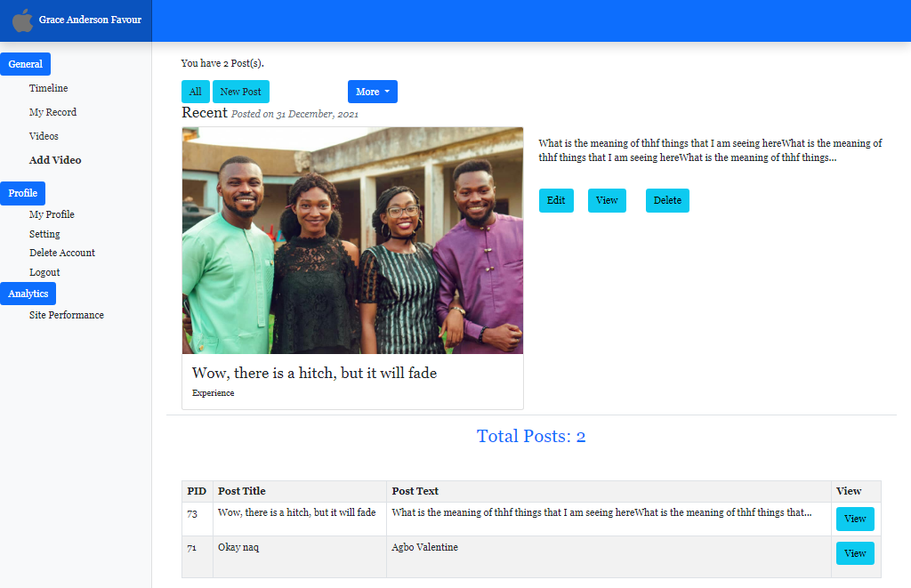911x588 pixels.
Task: Open Site Performance analytics
Action: pyautogui.click(x=66, y=315)
